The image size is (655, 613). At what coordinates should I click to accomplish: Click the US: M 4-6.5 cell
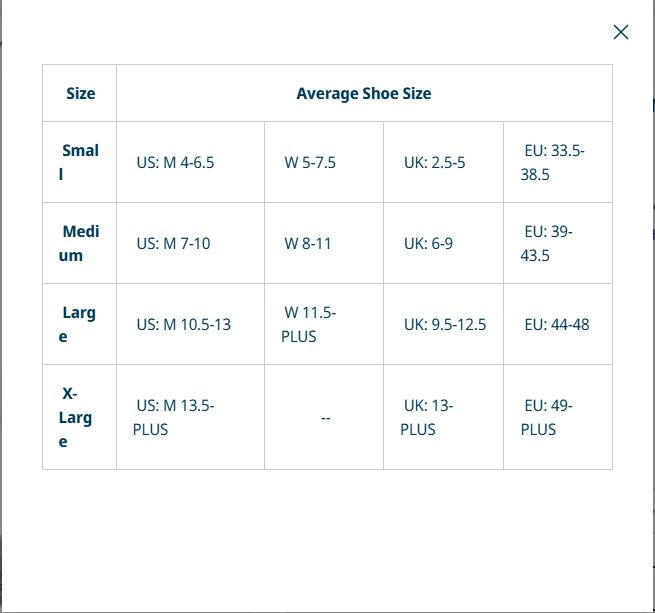[175, 162]
